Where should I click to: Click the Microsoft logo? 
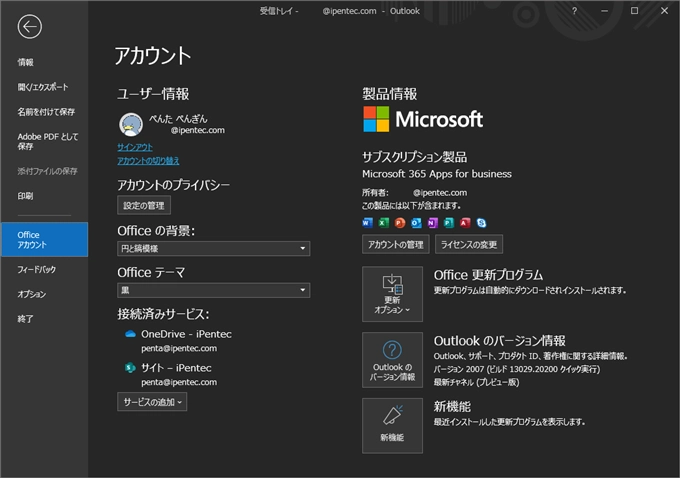coord(423,119)
